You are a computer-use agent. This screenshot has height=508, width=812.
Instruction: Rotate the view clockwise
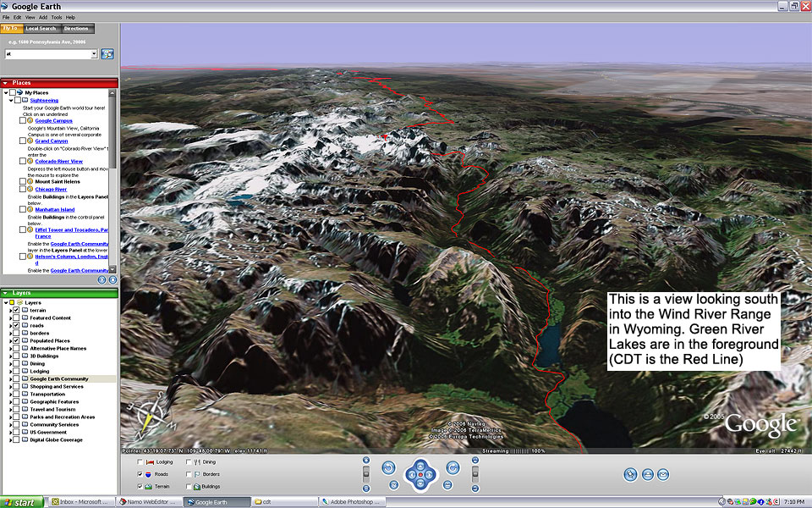coord(453,468)
